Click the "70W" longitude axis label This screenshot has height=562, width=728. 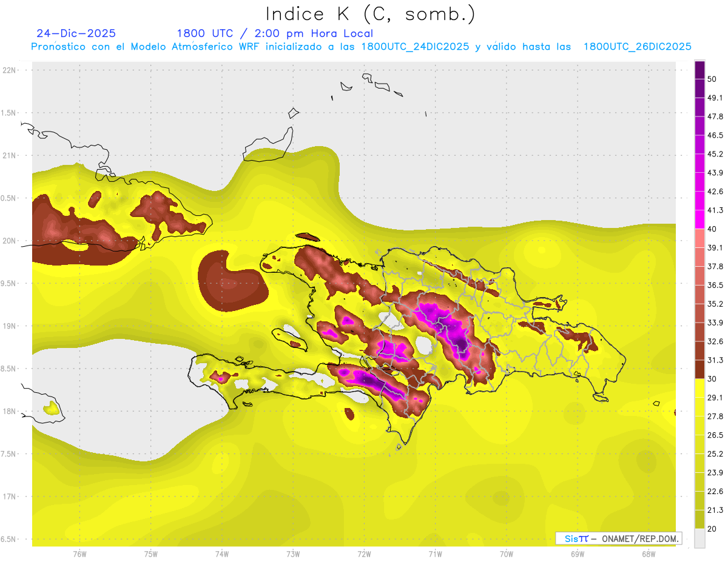507,554
